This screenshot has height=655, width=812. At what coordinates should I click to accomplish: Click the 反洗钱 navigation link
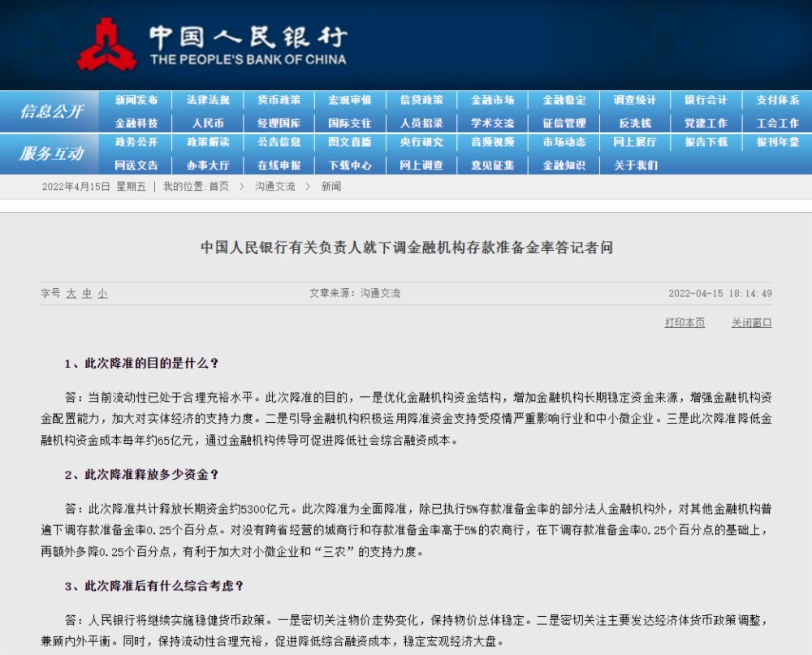[x=634, y=123]
